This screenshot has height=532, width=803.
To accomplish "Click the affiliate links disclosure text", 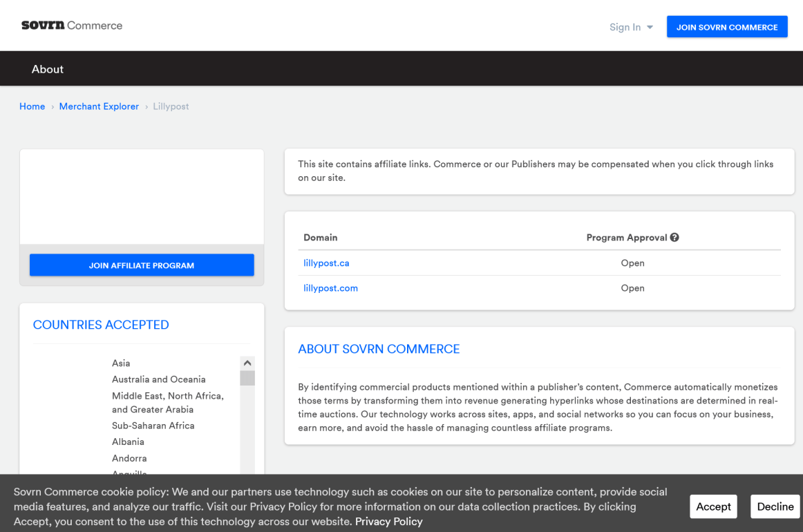I will click(x=536, y=171).
